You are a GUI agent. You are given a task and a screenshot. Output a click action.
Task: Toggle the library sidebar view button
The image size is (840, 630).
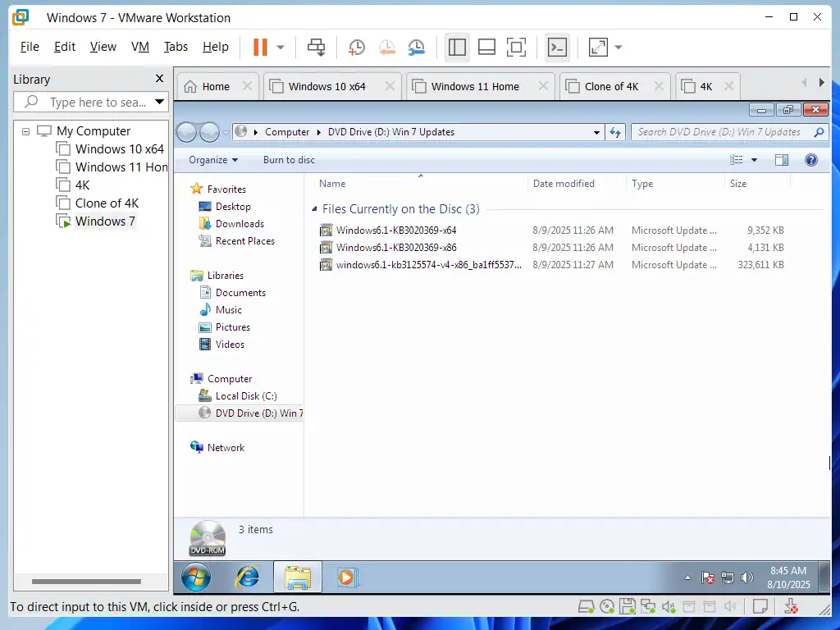tap(457, 47)
